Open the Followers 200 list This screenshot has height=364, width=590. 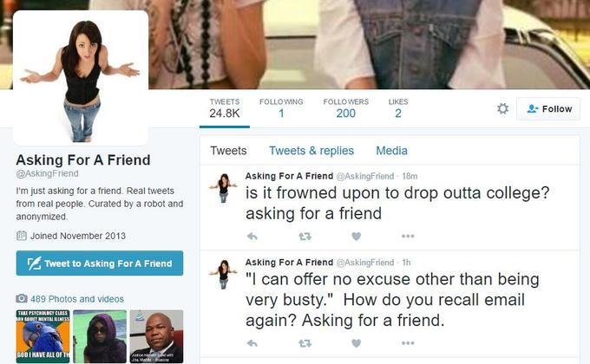(x=346, y=108)
